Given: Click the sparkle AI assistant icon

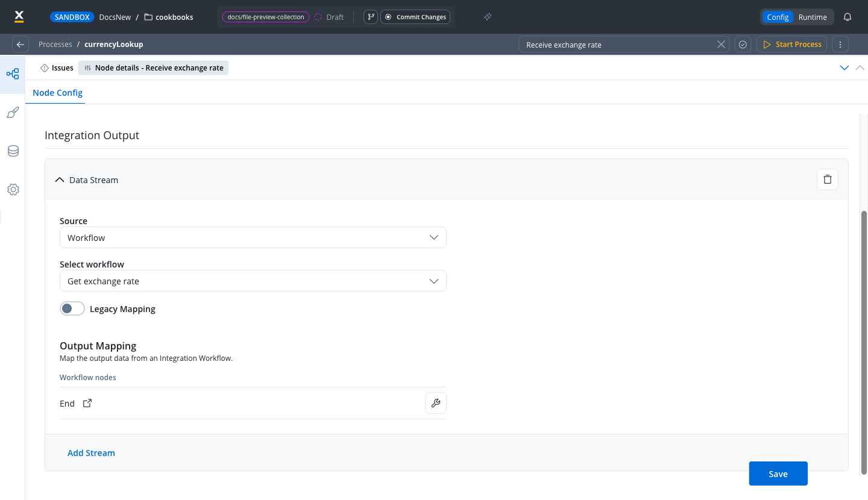Looking at the screenshot, I should coord(488,17).
